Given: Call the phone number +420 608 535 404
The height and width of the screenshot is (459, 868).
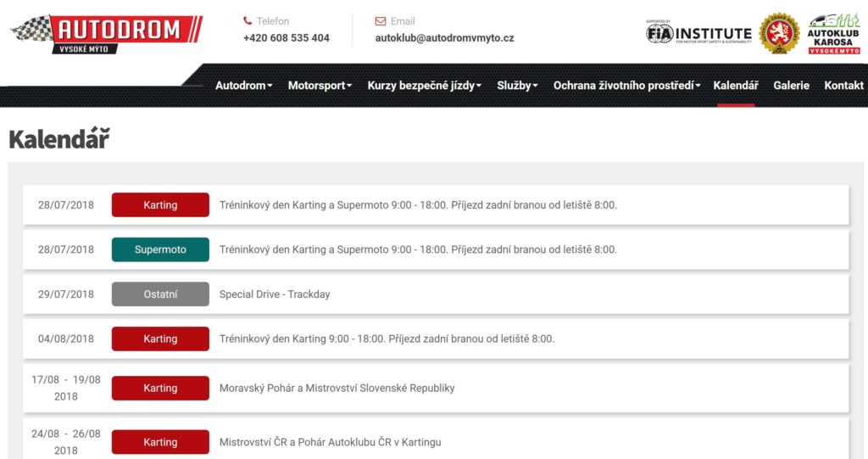Looking at the screenshot, I should pyautogui.click(x=286, y=38).
